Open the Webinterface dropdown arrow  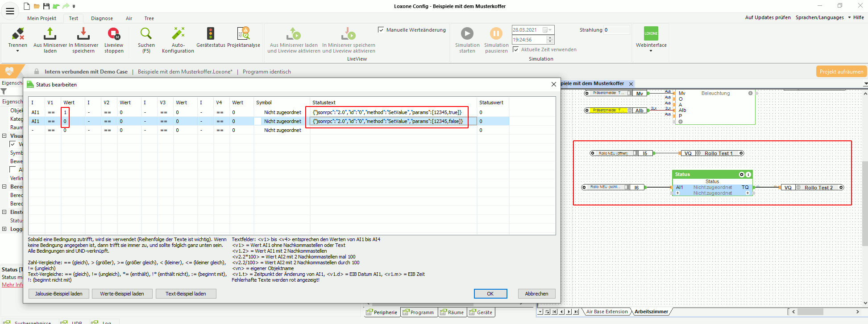[x=651, y=51]
